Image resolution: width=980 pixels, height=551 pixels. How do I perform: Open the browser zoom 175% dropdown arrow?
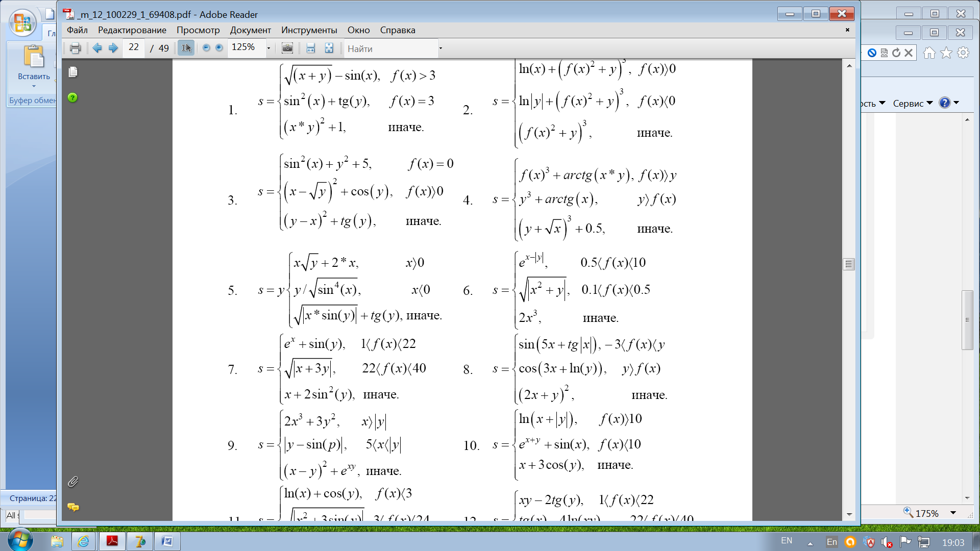click(953, 513)
